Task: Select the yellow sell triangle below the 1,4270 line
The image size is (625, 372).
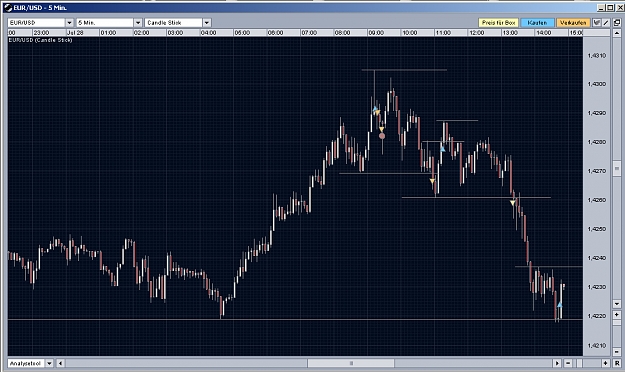Action: 432,181
